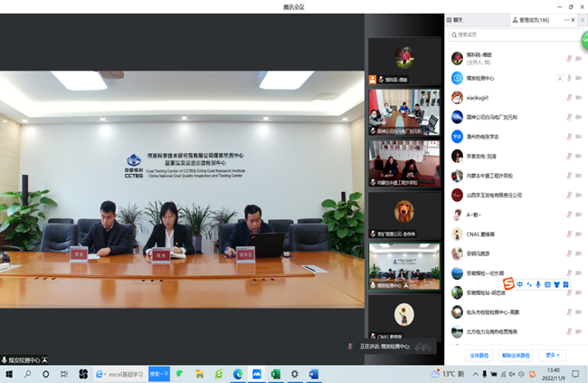Click the Sogou input method S icon
Image resolution: width=588 pixels, height=383 pixels.
point(508,284)
